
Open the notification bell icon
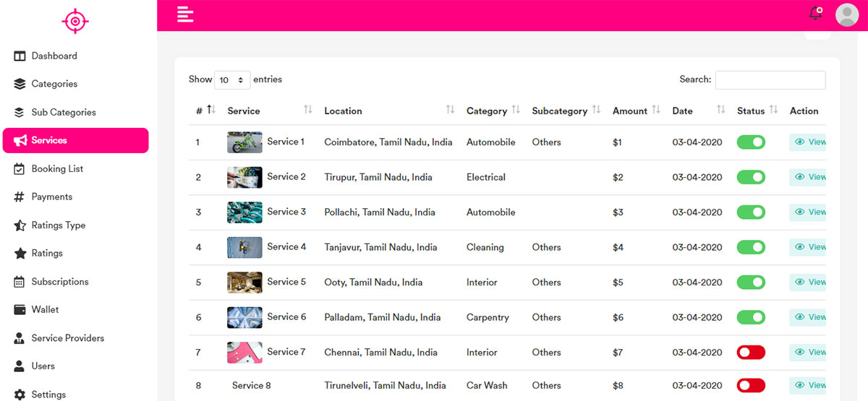[x=815, y=13]
